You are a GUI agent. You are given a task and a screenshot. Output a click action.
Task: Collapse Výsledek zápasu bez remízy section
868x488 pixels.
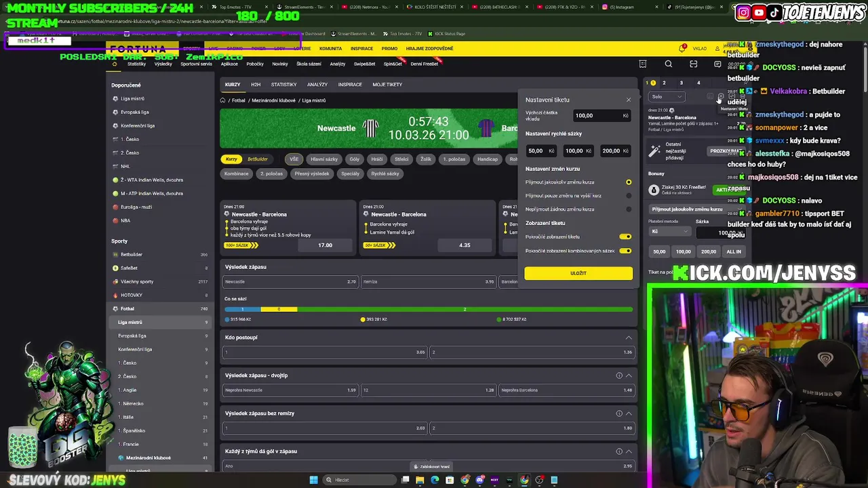(629, 413)
